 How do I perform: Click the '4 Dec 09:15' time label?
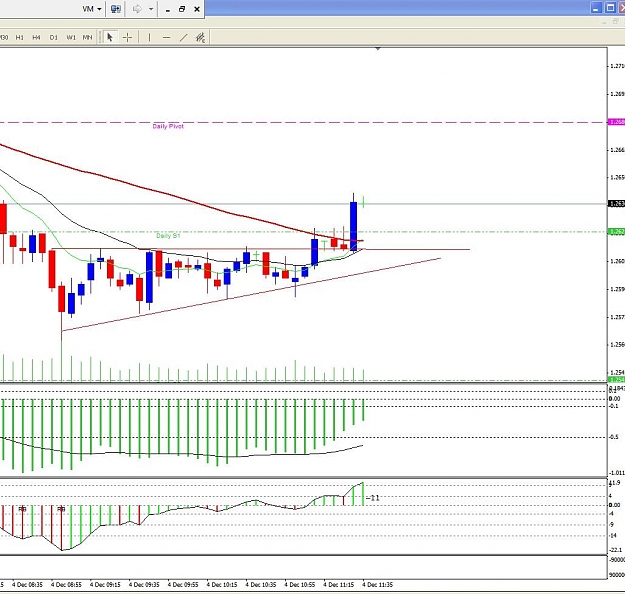coord(105,585)
